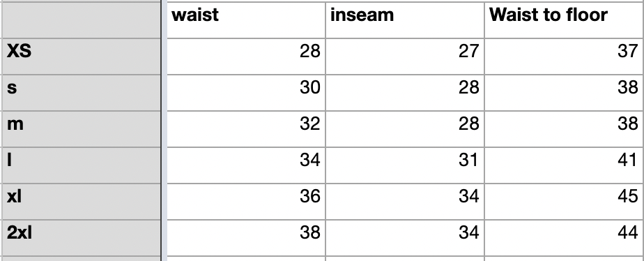The width and height of the screenshot is (644, 261).
Task: Click XS waist to floor cell 37
Action: pos(565,57)
